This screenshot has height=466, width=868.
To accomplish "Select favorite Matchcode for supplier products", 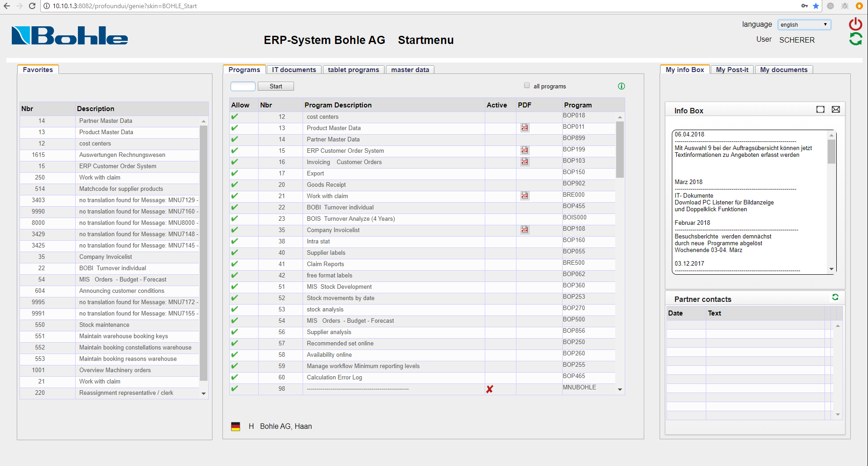I will (110, 189).
